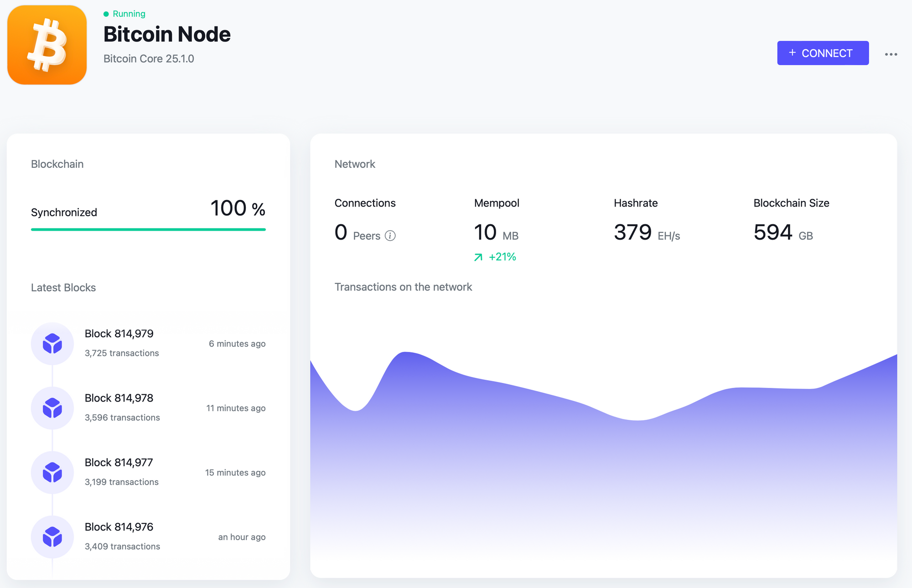912x588 pixels.
Task: Click the Block 814,976 cube icon
Action: [x=52, y=537]
